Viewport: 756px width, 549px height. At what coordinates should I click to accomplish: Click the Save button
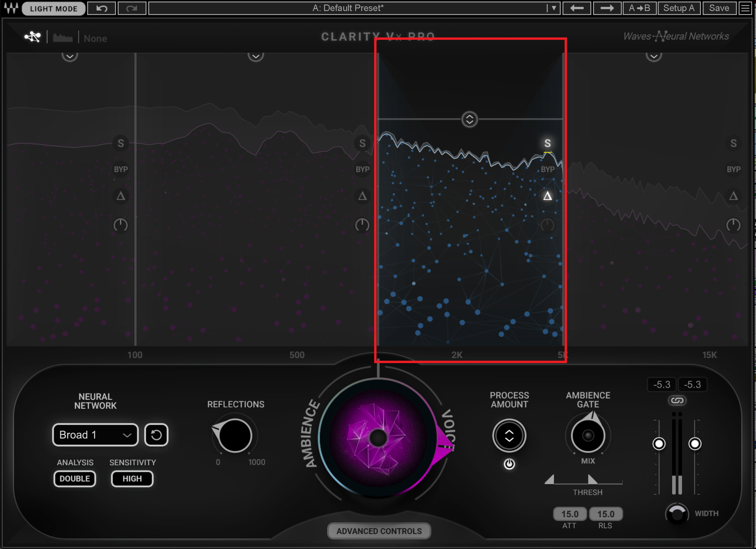tap(719, 8)
